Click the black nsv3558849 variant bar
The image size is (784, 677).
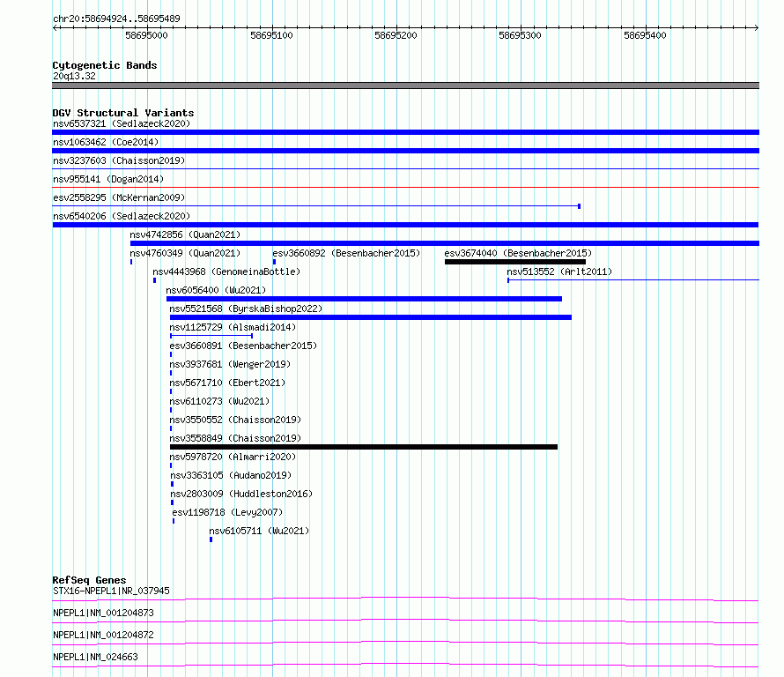point(364,447)
